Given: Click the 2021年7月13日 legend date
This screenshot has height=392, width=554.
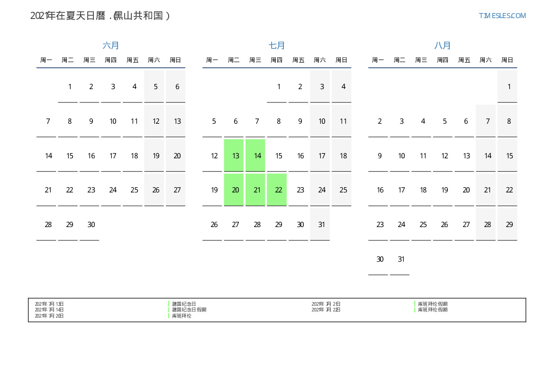Looking at the screenshot, I should coord(49,304).
